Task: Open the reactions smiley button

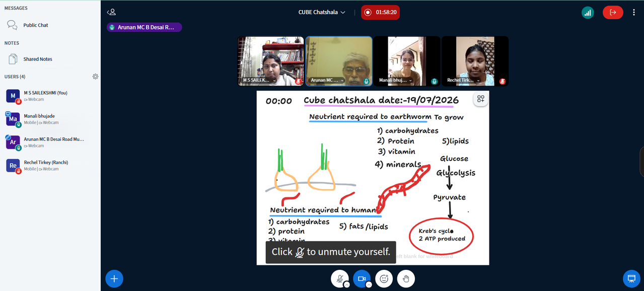Action: coord(384,278)
